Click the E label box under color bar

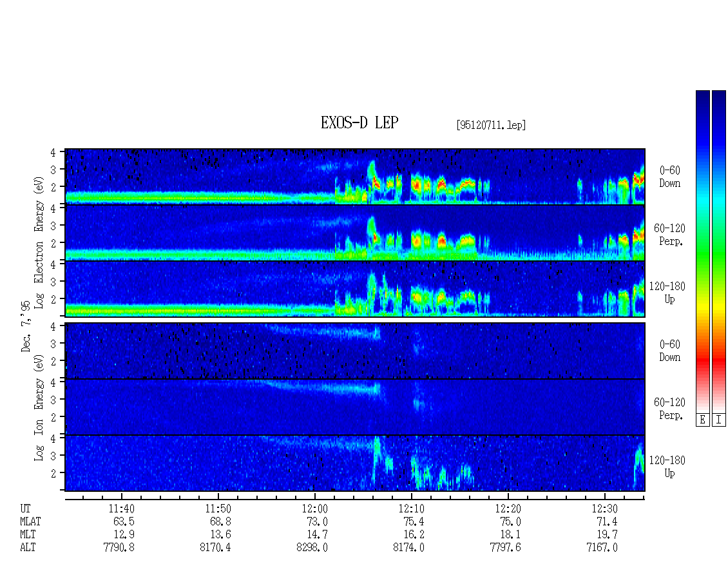[702, 420]
